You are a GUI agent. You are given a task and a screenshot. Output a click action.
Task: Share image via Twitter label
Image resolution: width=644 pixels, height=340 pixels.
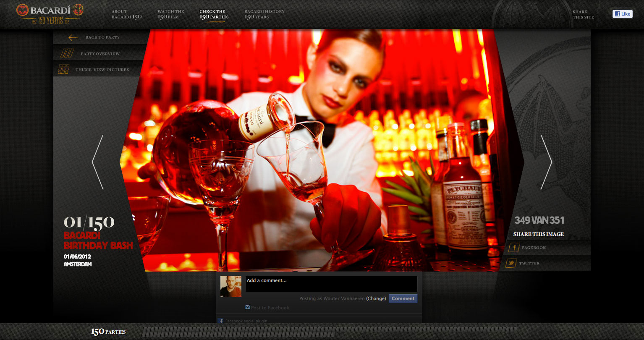(529, 263)
